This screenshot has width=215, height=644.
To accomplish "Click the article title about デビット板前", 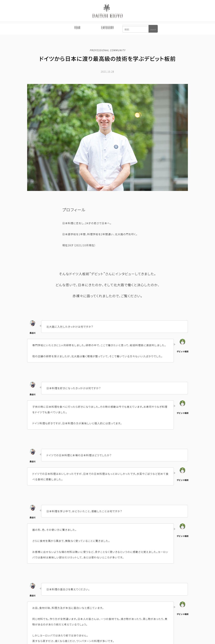I will (x=107, y=59).
